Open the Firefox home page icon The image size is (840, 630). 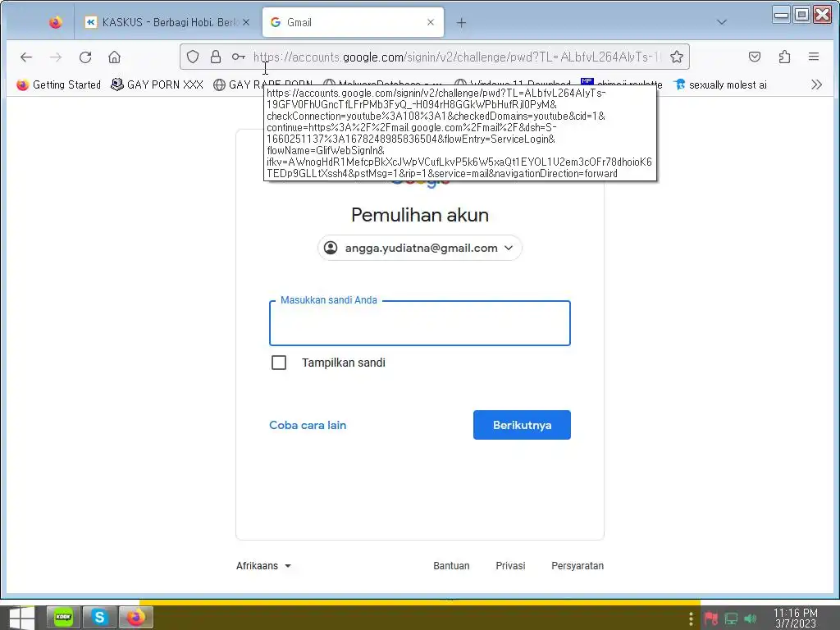(114, 57)
